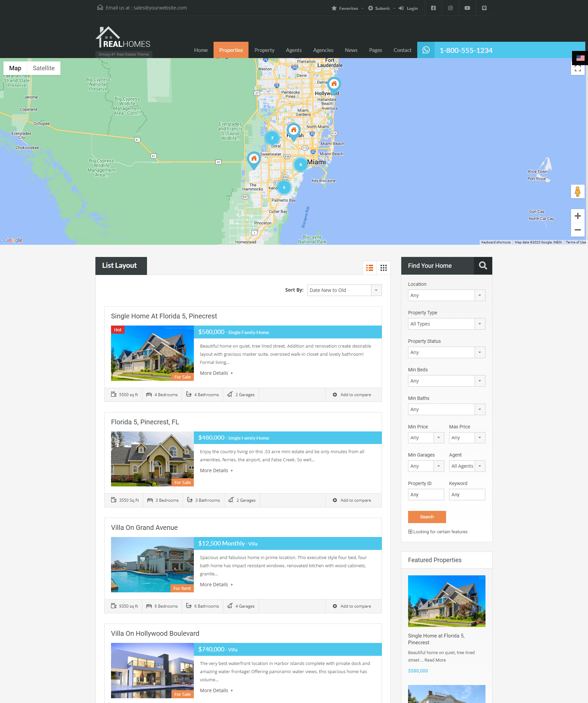588x703 pixels.
Task: Open the Min Baths dropdown
Action: [x=446, y=409]
